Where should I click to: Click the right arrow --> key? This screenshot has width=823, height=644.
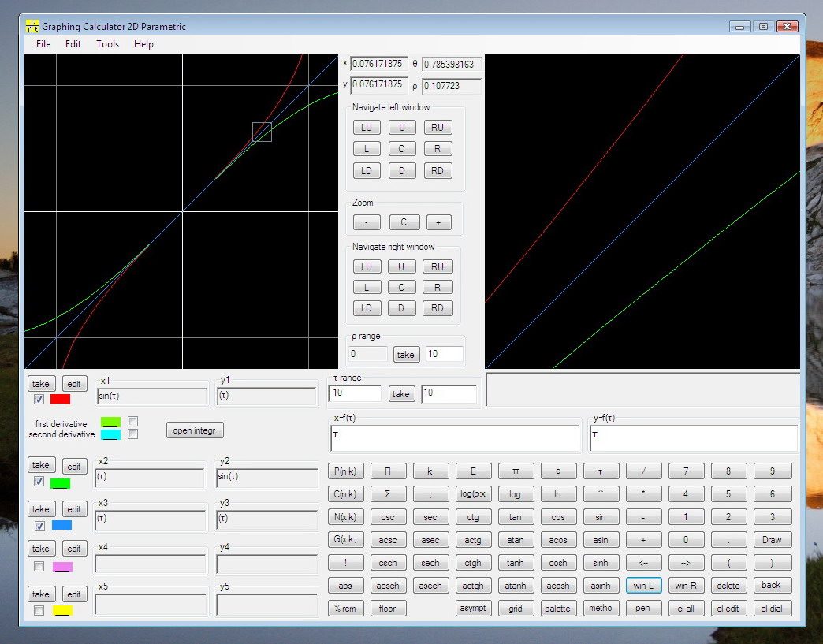tap(686, 563)
